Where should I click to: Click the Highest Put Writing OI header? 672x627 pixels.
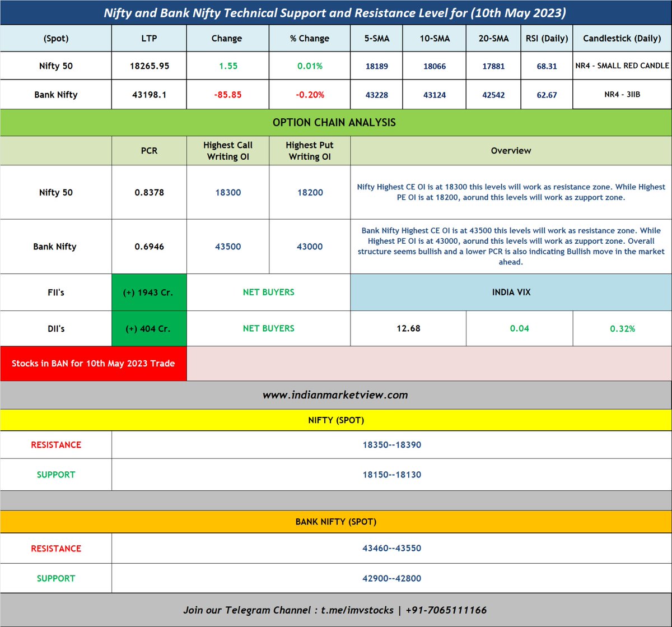coord(310,151)
